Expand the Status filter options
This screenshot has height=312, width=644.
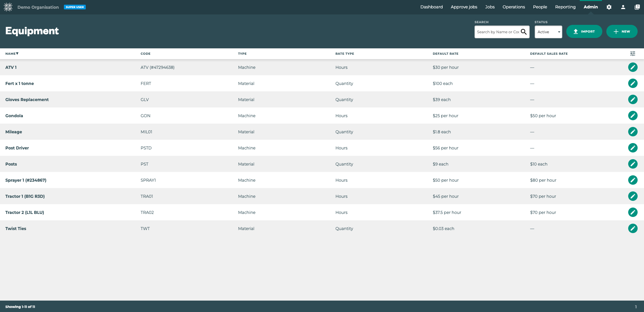[x=559, y=32]
